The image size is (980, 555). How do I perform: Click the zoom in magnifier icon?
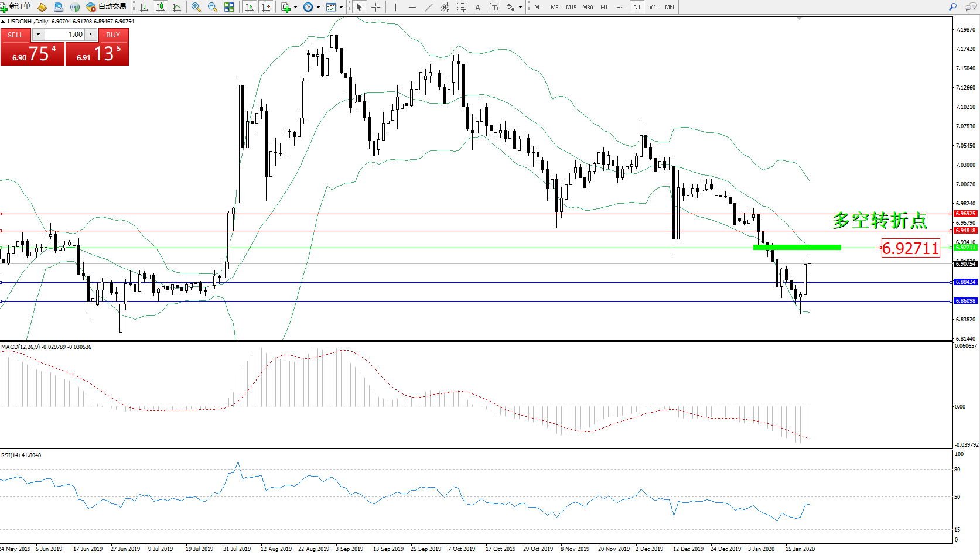point(196,7)
